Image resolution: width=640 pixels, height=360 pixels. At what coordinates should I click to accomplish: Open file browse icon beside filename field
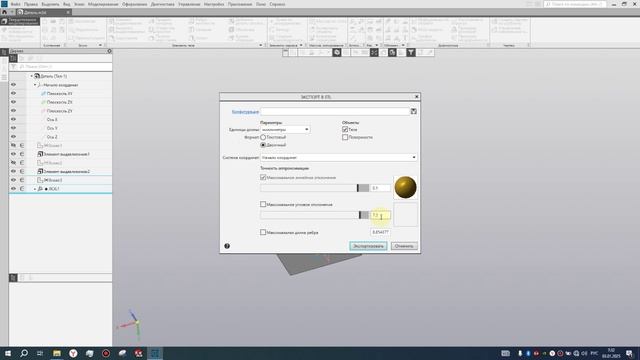coord(413,111)
